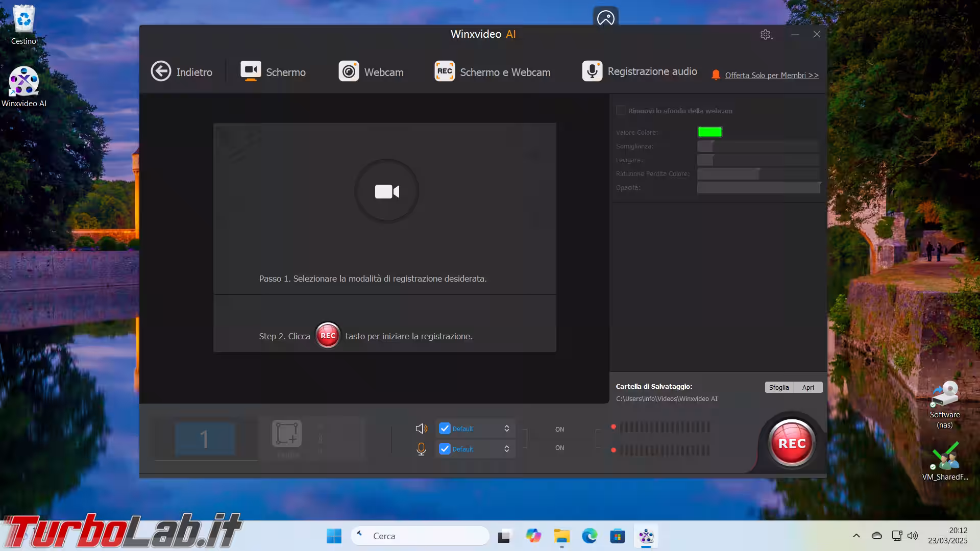Uncheck the system speaker audio checkbox
Image resolution: width=980 pixels, height=551 pixels.
coord(445,429)
